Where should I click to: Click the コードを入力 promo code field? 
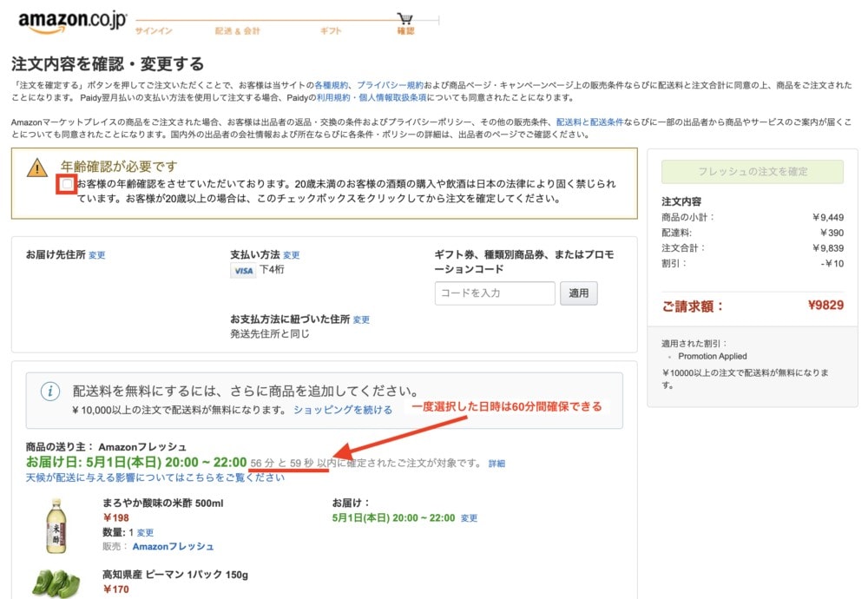[495, 293]
